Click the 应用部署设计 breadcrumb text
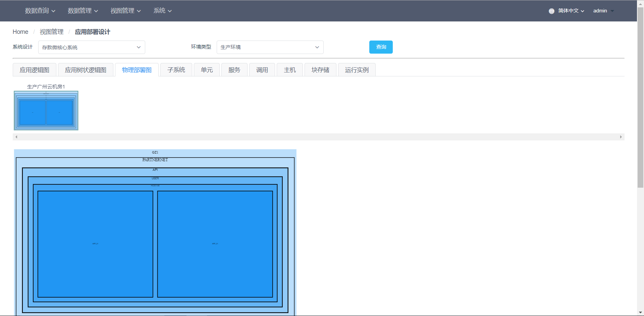Viewport: 644px width, 316px height. [x=93, y=32]
